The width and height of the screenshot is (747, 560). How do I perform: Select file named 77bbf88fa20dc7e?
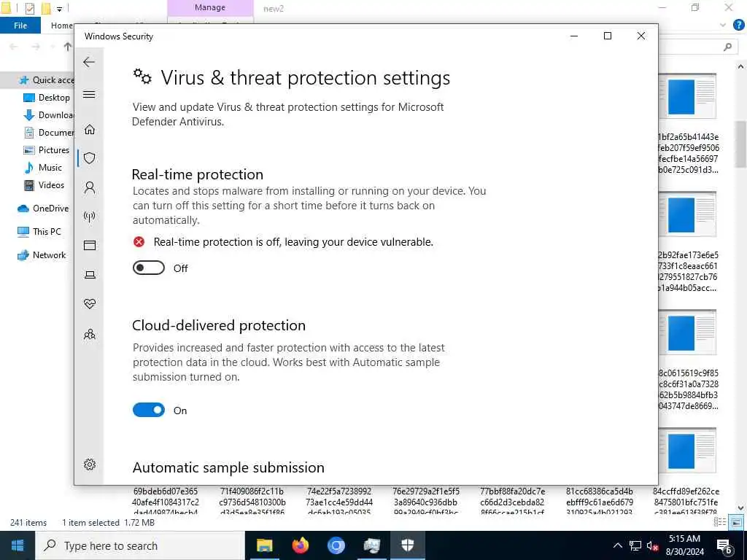[x=513, y=502]
